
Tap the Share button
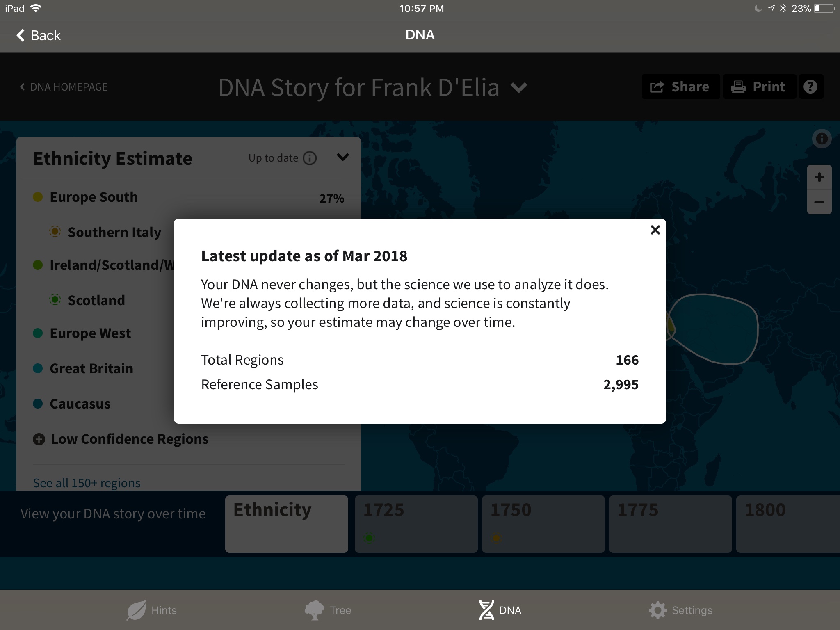(680, 87)
